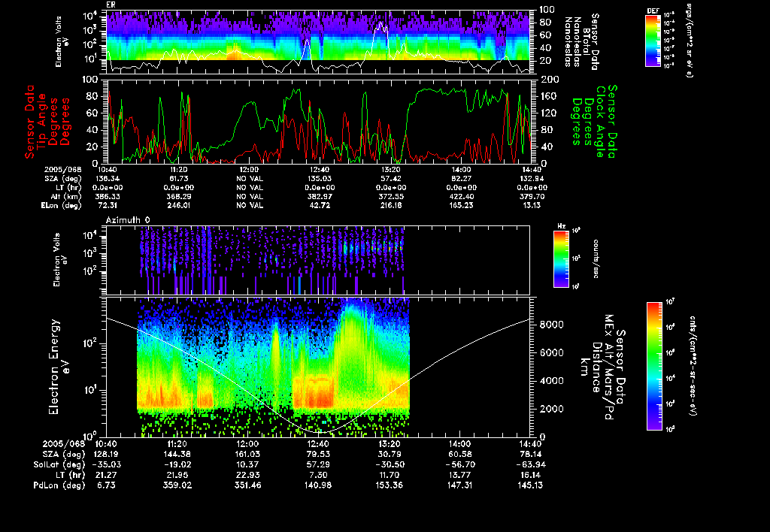Click the SZA value 161.03
This screenshot has width=770, height=532.
click(x=248, y=455)
